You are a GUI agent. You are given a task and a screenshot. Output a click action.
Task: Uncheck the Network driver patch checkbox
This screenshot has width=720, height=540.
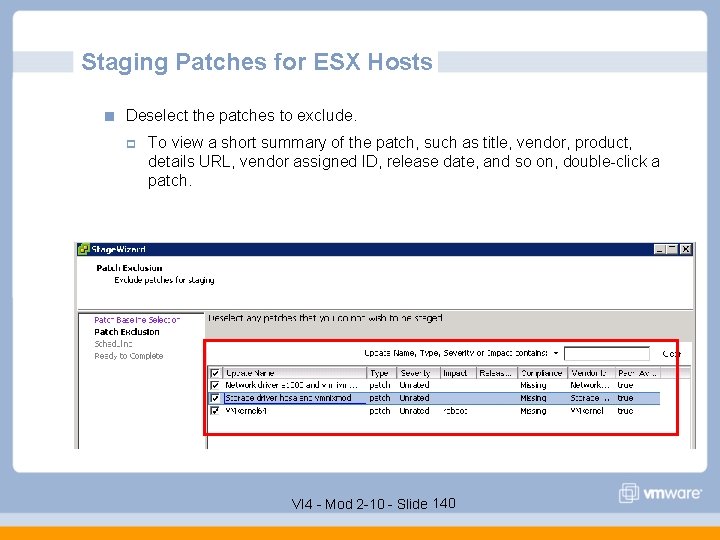[214, 385]
